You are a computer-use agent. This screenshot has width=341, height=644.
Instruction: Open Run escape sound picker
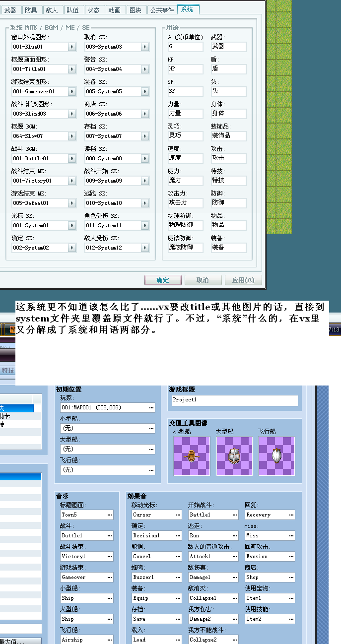tap(235, 536)
